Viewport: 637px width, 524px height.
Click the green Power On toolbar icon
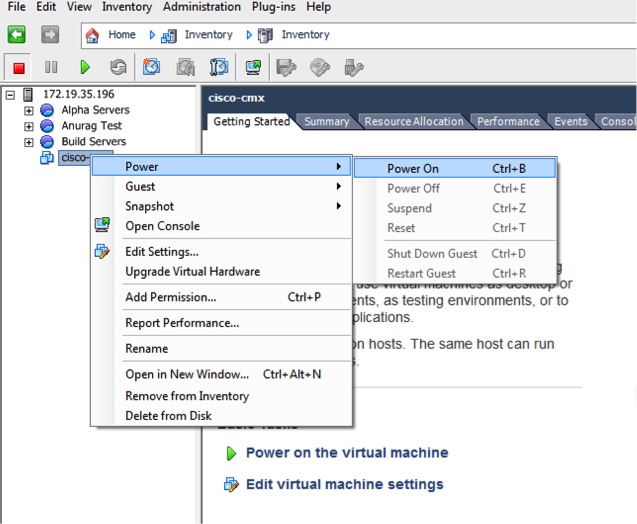(x=85, y=67)
